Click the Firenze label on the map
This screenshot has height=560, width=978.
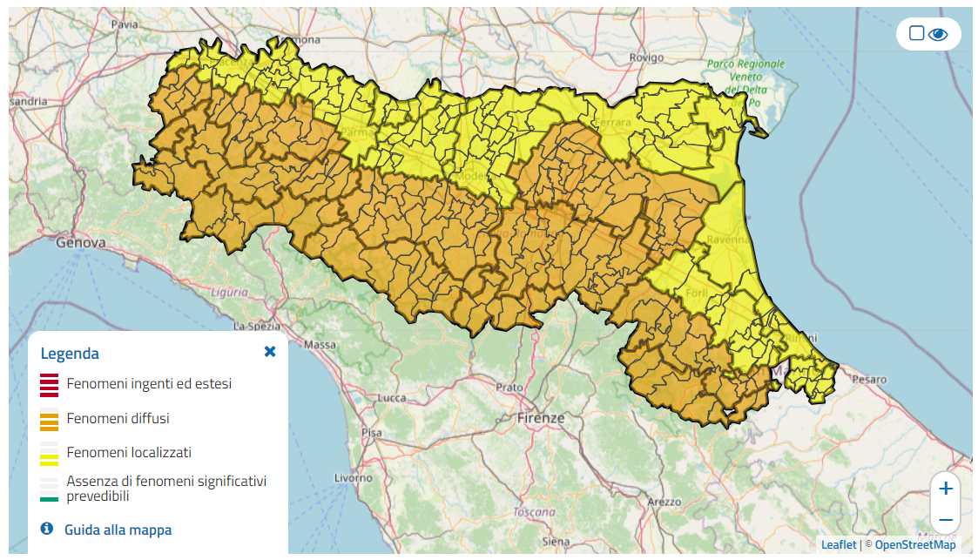coord(540,418)
